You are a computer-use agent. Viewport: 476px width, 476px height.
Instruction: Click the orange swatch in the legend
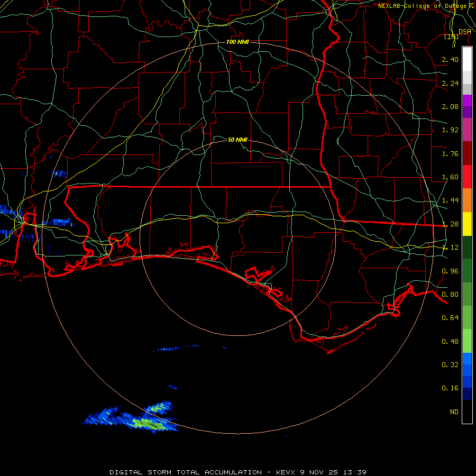click(x=467, y=200)
